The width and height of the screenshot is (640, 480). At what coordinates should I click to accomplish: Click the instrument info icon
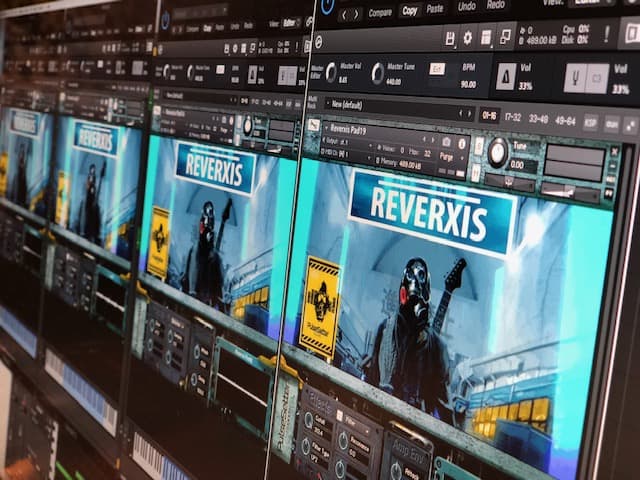click(x=462, y=144)
